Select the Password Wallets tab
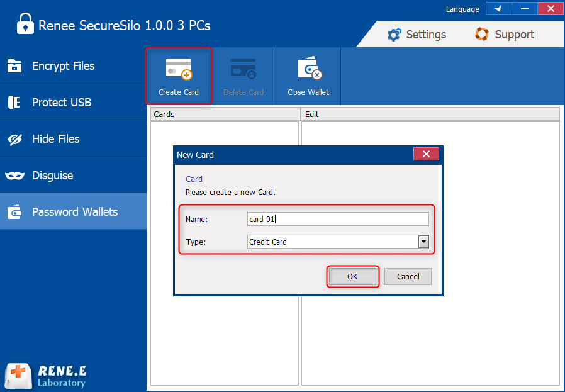 coord(74,212)
